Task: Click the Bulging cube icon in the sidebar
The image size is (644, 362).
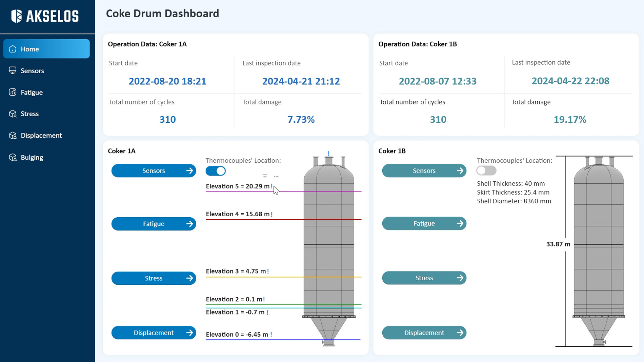Action: coord(13,157)
